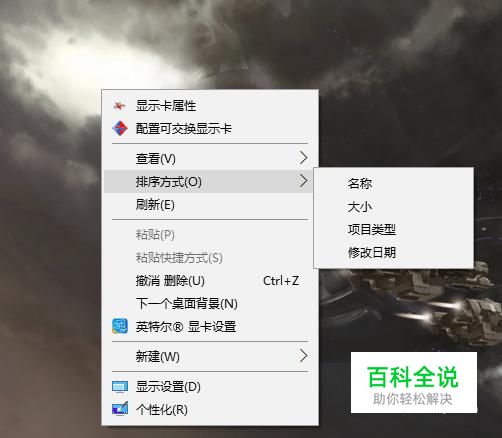Click the 显示设置 monitor icon

120,387
